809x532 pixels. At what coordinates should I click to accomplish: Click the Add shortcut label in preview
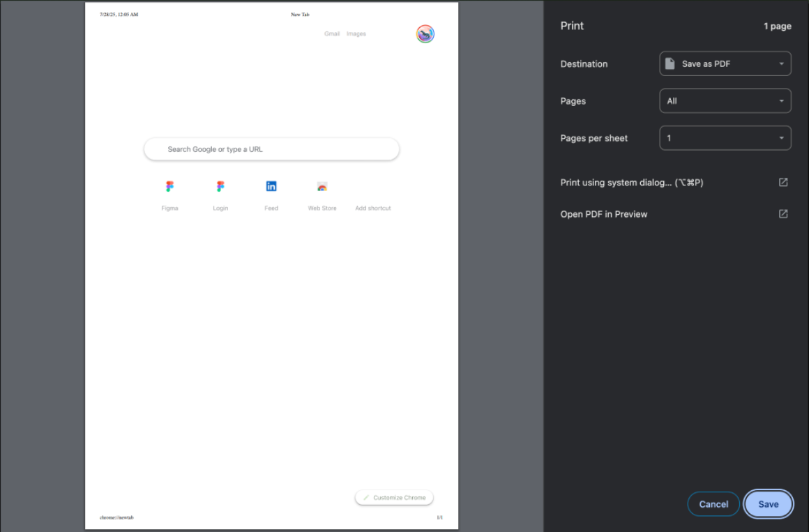click(373, 208)
